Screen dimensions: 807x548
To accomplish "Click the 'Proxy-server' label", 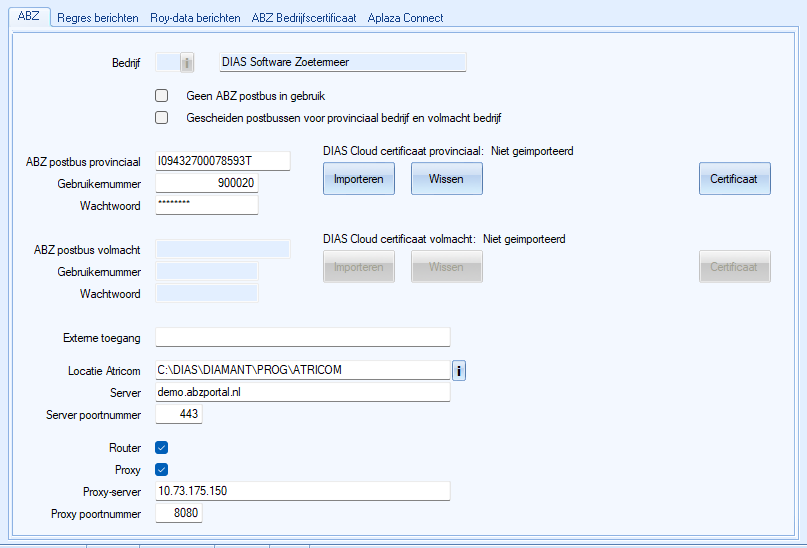I will (112, 492).
